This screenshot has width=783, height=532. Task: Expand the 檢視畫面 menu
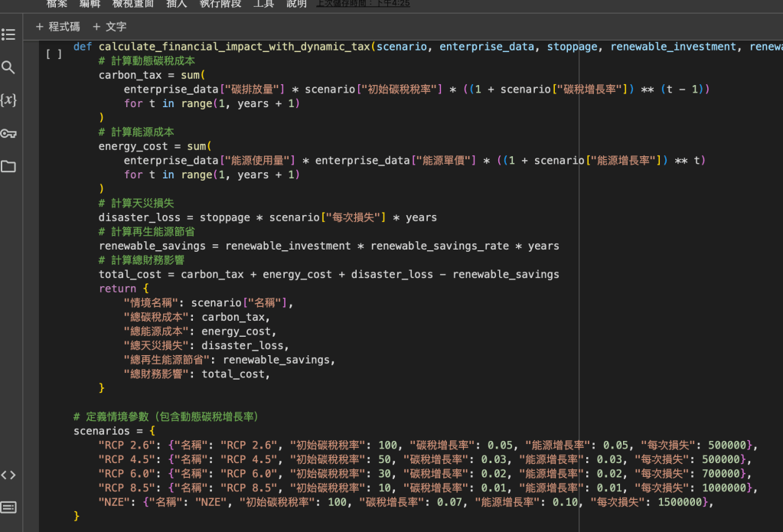tap(132, 4)
